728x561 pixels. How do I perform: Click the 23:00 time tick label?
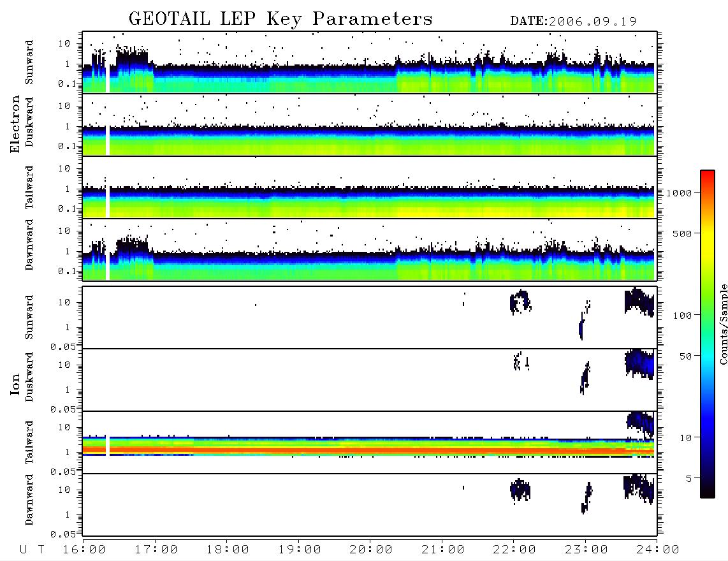tap(587, 550)
